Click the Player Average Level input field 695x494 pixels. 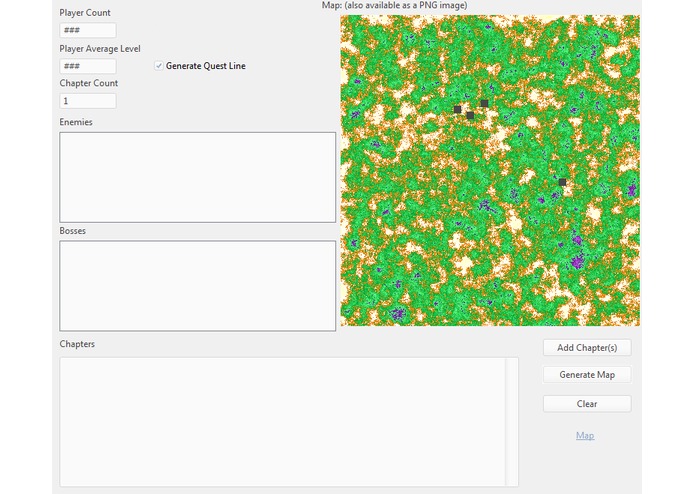pyautogui.click(x=88, y=66)
